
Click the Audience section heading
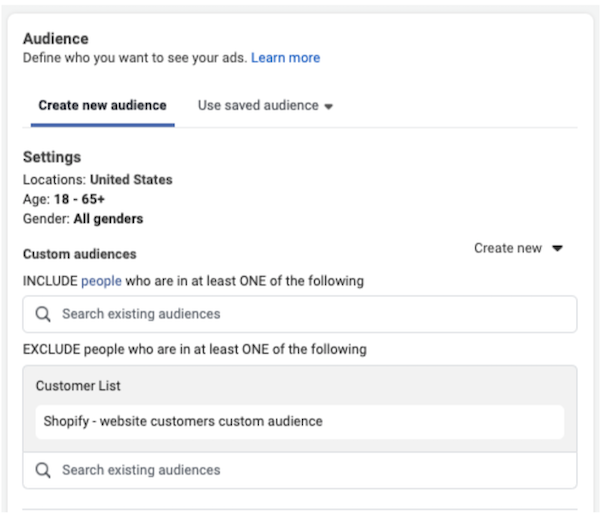[x=55, y=39]
